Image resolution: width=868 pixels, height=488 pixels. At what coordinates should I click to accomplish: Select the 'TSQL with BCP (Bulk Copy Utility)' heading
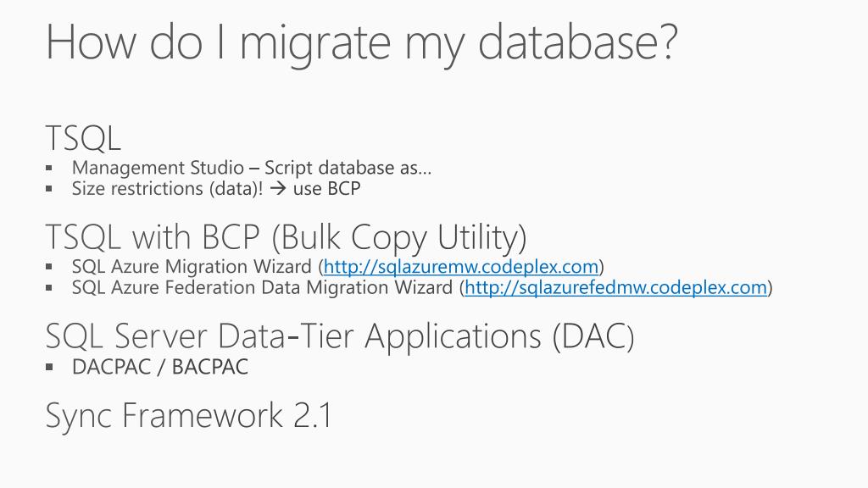click(286, 238)
